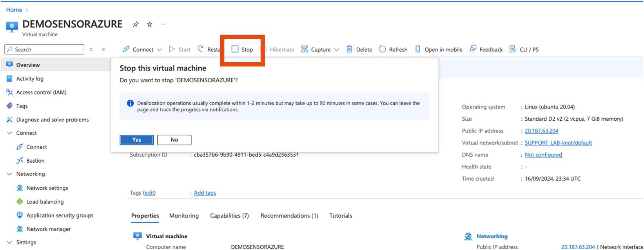Screen dimensions: 644x250
Task: Click the Networking section heading link
Action: pyautogui.click(x=492, y=236)
